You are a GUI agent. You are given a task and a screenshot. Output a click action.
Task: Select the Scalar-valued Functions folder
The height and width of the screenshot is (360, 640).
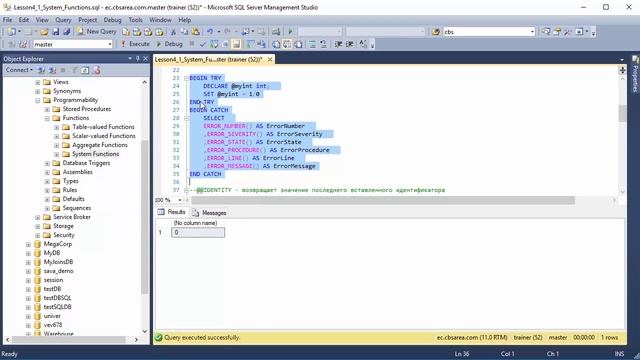click(104, 136)
